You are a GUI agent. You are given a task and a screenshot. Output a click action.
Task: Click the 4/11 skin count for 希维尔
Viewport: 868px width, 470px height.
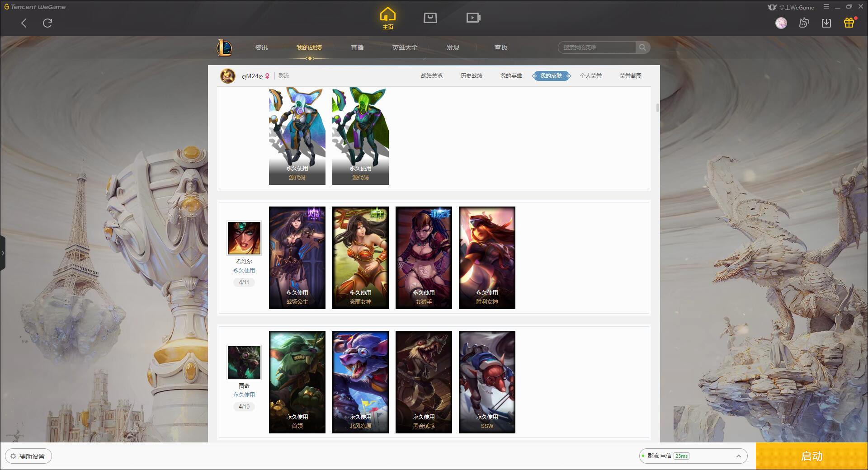pos(244,282)
